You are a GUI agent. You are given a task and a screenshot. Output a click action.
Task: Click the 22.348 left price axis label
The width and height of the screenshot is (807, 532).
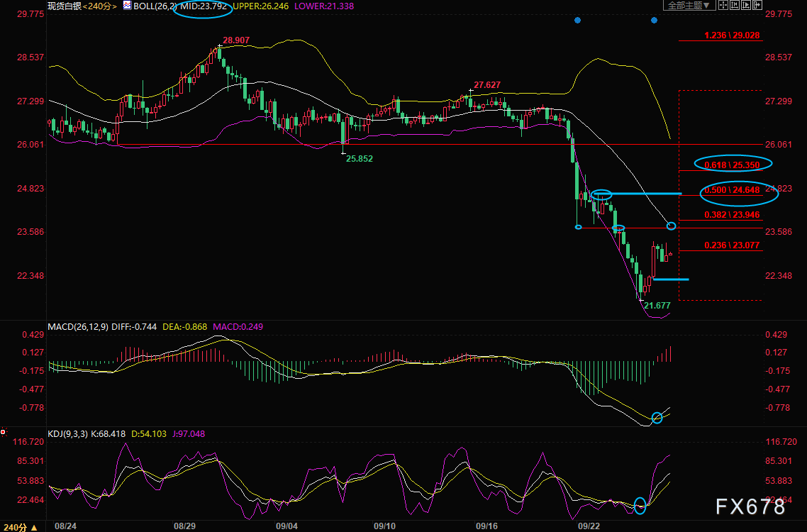click(30, 275)
